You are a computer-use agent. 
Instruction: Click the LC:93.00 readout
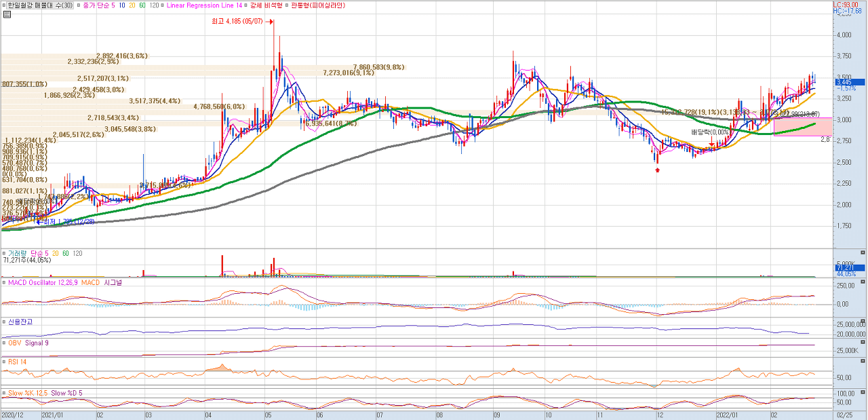845,4
